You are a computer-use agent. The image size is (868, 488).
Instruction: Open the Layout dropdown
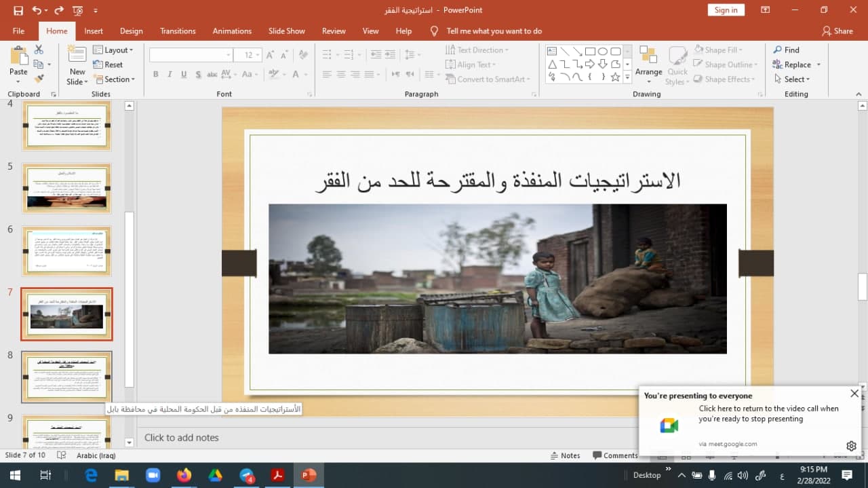[x=113, y=50]
